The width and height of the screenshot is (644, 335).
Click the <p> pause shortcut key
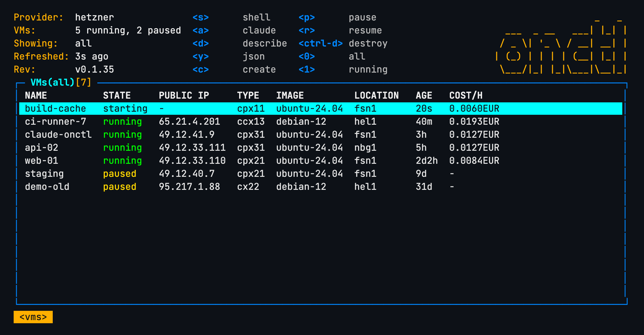(x=306, y=17)
